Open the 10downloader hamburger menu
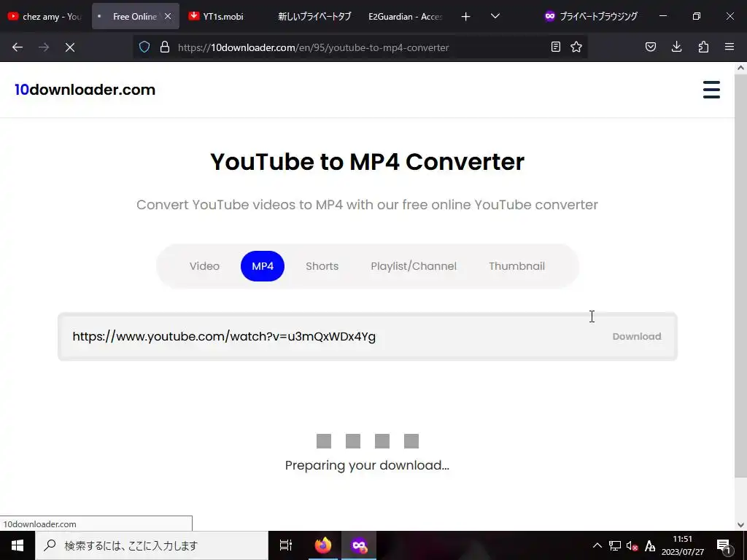The width and height of the screenshot is (747, 560). coord(711,90)
